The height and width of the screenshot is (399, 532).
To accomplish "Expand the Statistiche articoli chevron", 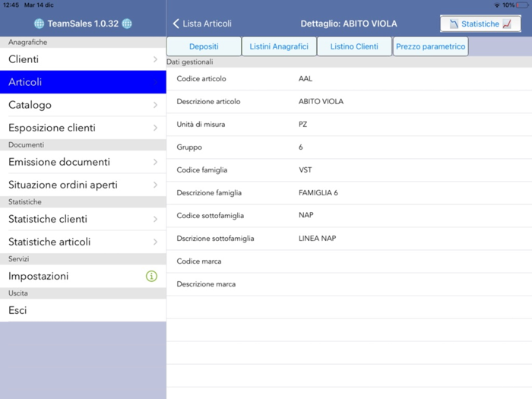I will coord(155,242).
